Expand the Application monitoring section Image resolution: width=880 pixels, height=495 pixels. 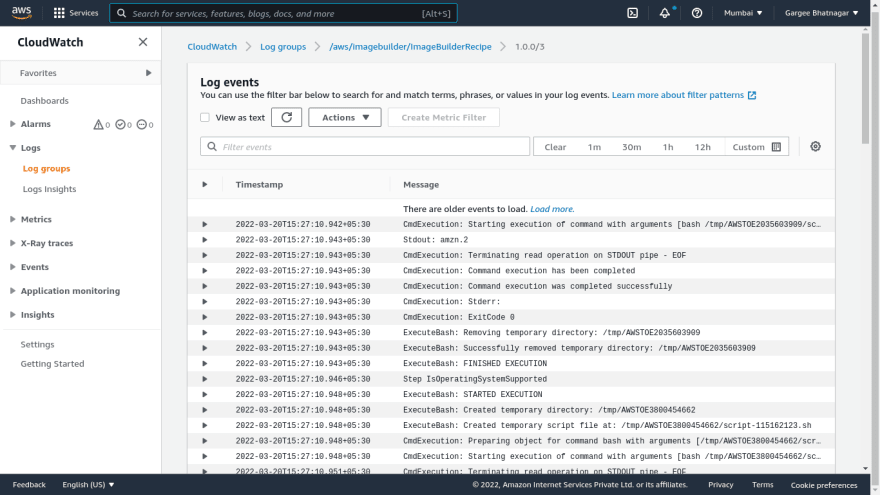12,291
